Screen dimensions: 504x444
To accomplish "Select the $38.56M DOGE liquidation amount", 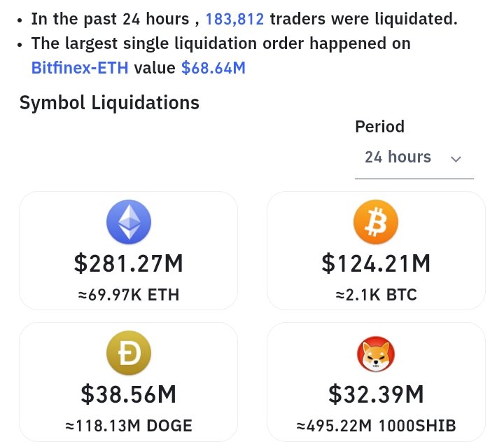I will tap(128, 395).
